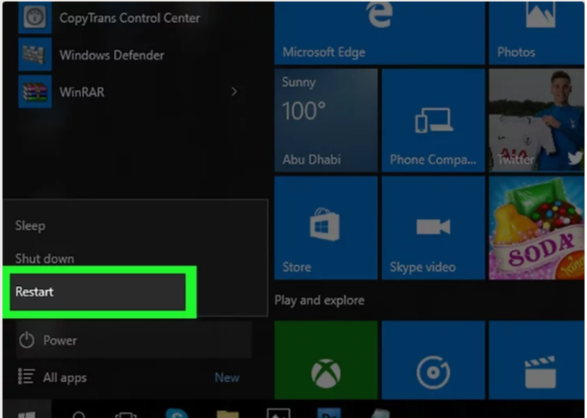Screen dimensions: 587x418
Task: Select Shut down from the power menu
Action: (x=45, y=259)
